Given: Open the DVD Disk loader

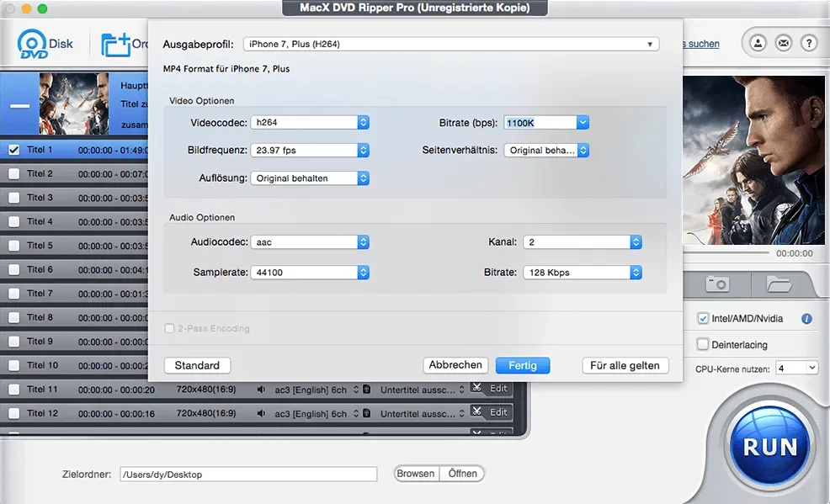Looking at the screenshot, I should [x=45, y=44].
